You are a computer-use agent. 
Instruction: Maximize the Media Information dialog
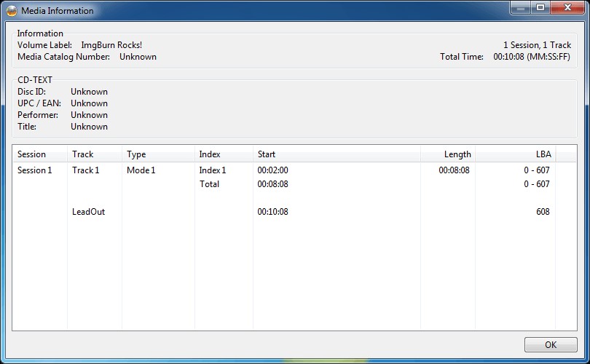click(x=540, y=8)
